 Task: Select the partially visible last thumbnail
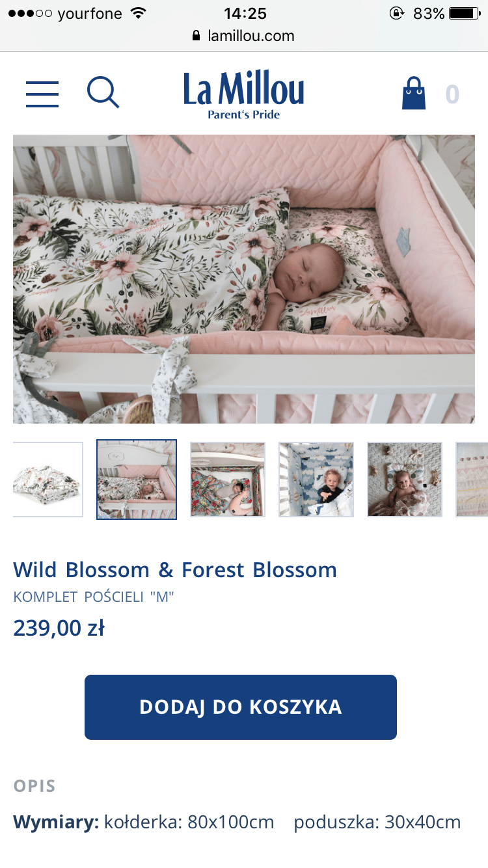[x=472, y=480]
